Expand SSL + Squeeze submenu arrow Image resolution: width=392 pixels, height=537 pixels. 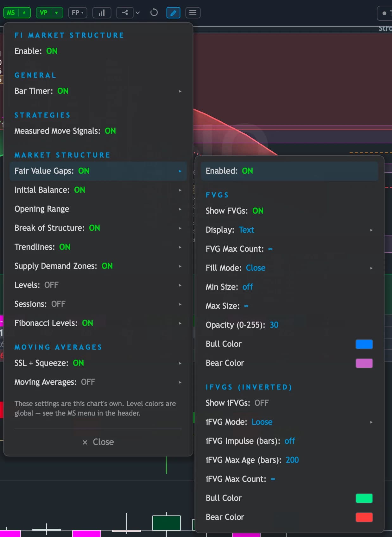click(x=180, y=363)
